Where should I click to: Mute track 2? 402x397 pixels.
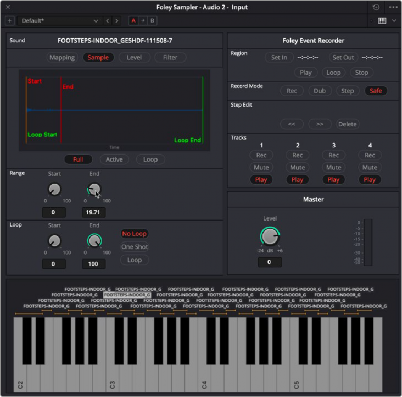coord(297,167)
